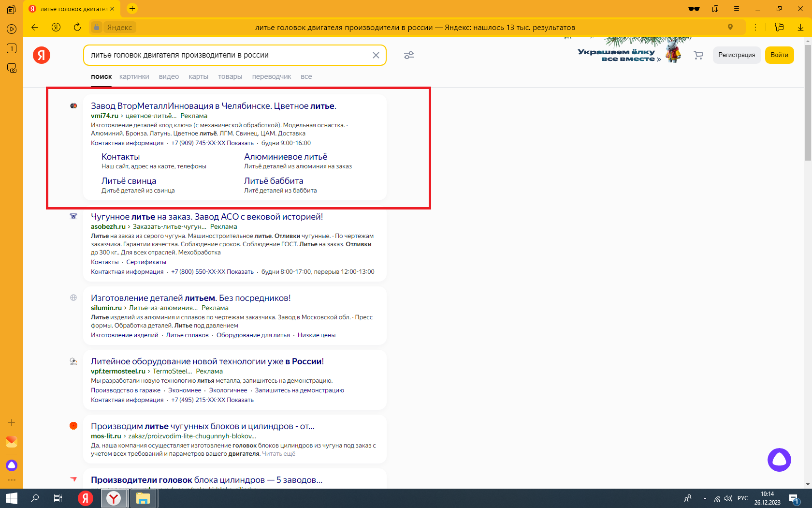Open a new browser tab
This screenshot has height=508, width=812.
point(132,8)
